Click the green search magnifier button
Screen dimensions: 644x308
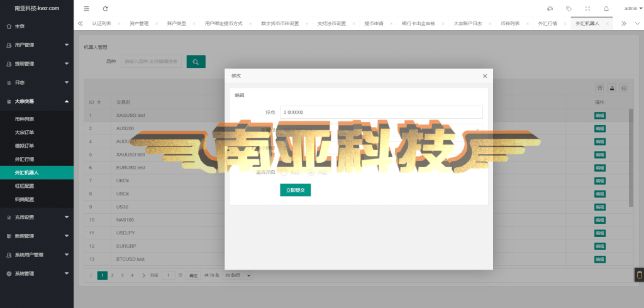(x=196, y=62)
